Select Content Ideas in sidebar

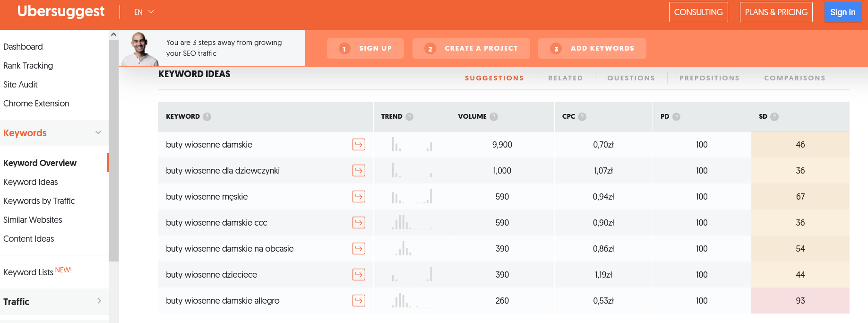29,239
